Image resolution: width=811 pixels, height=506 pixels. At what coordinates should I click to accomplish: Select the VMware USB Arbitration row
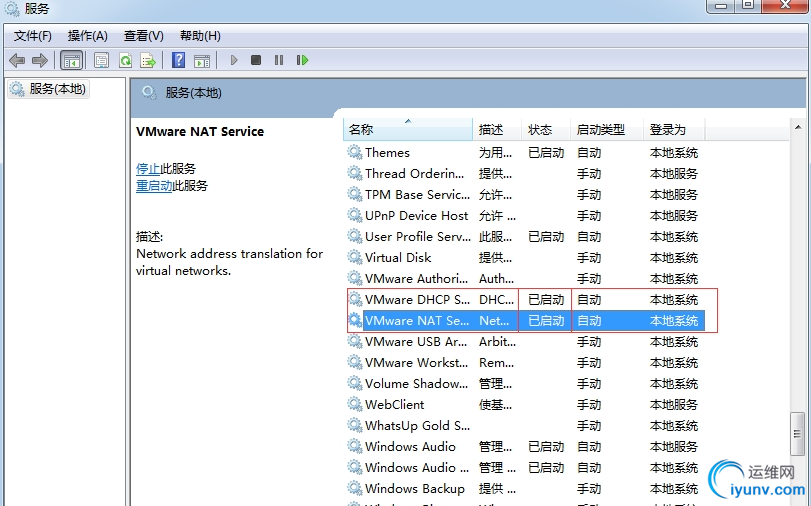(525, 342)
